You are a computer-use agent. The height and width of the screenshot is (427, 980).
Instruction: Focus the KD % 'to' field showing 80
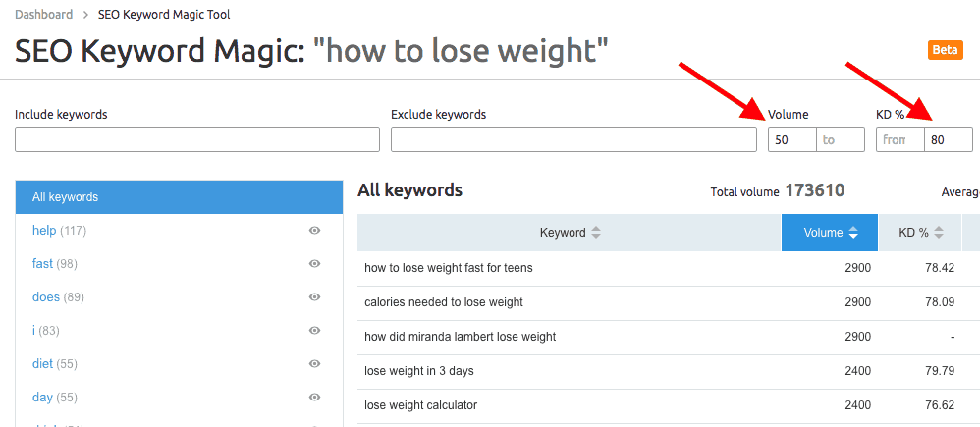coord(948,140)
